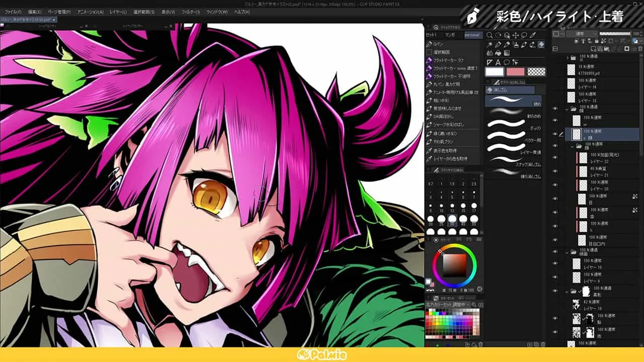Select the Zoom magnifier tool

click(489, 35)
